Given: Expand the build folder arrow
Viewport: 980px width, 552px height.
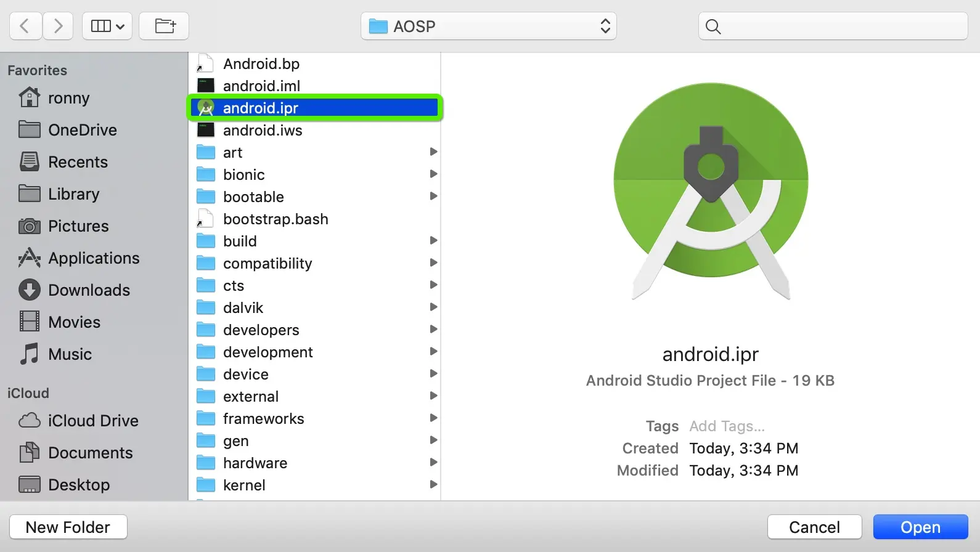Looking at the screenshot, I should [433, 240].
